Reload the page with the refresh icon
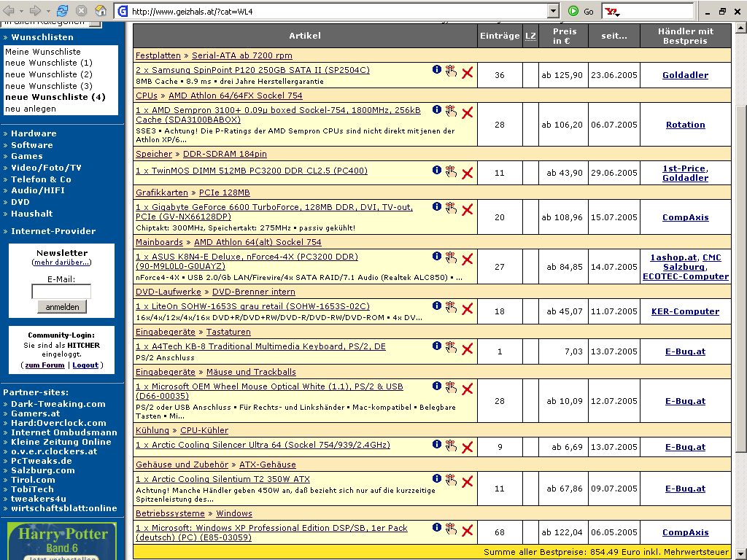 [x=63, y=10]
